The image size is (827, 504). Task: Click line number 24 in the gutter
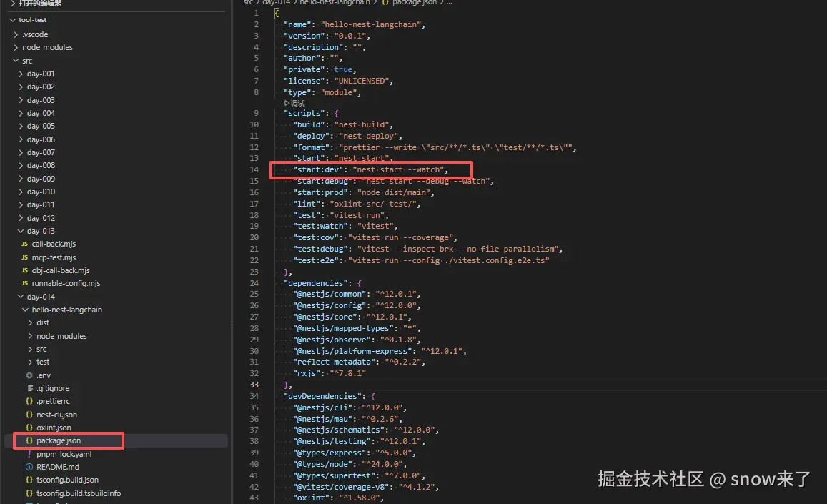click(254, 283)
